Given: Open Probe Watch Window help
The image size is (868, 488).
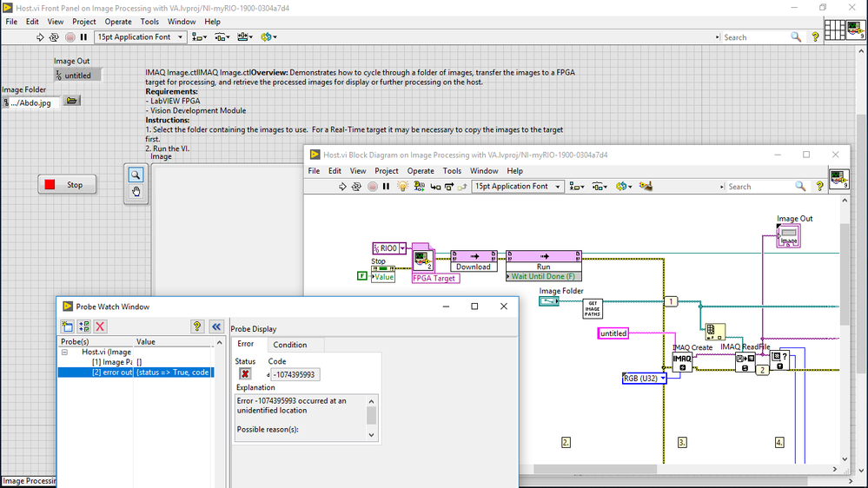Looking at the screenshot, I should [197, 326].
